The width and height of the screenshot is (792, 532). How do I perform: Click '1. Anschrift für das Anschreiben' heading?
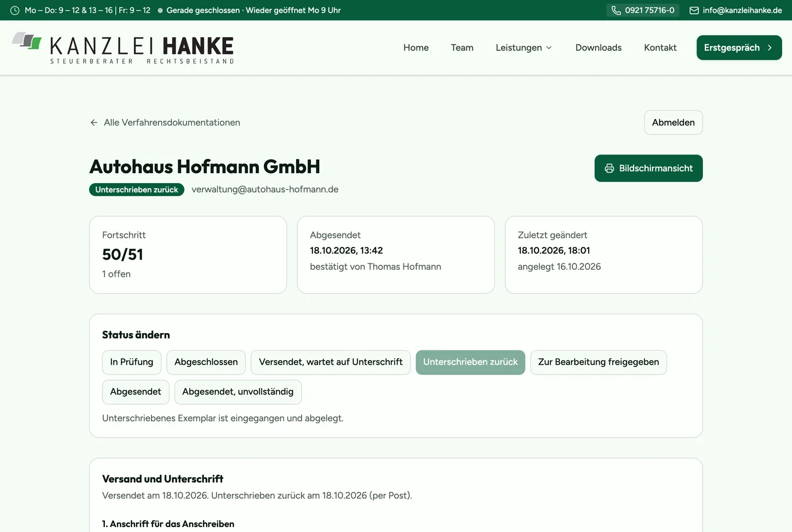coord(168,524)
